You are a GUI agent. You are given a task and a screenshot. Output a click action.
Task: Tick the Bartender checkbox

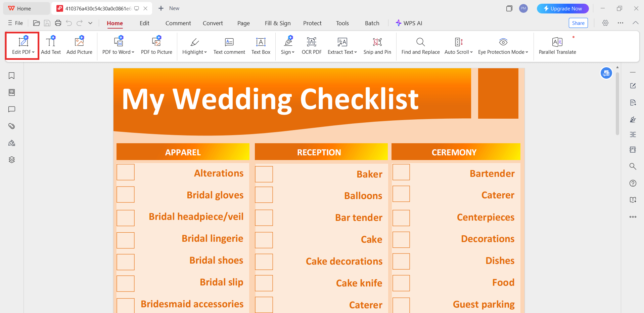coord(401,172)
